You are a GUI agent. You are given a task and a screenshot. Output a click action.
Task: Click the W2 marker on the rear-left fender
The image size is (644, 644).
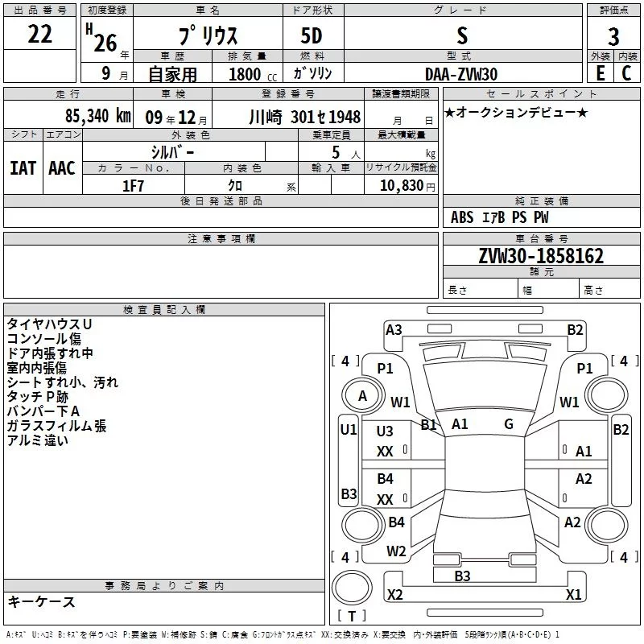pyautogui.click(x=396, y=551)
